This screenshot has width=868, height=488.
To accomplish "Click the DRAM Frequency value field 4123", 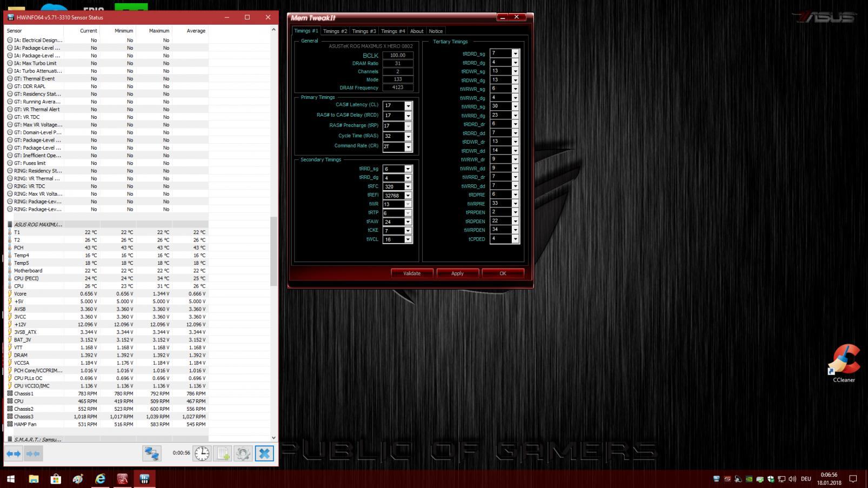I will pos(398,88).
